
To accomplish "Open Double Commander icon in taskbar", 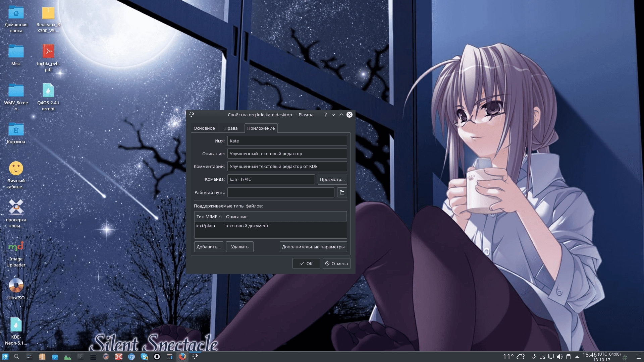I will [119, 357].
